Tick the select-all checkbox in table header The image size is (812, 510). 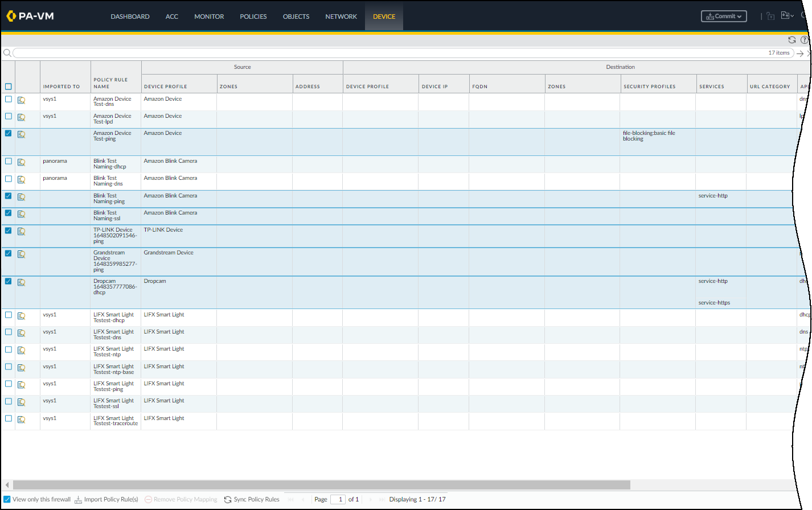coord(8,87)
